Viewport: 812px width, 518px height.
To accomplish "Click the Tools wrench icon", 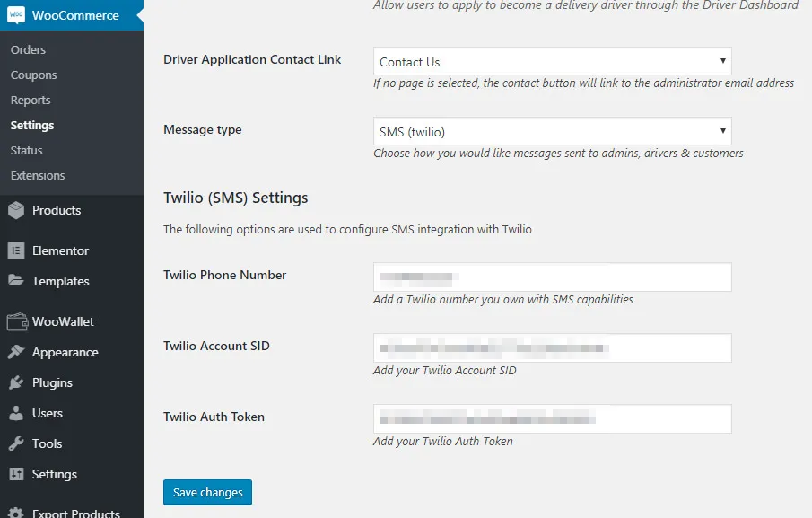I will click(16, 443).
